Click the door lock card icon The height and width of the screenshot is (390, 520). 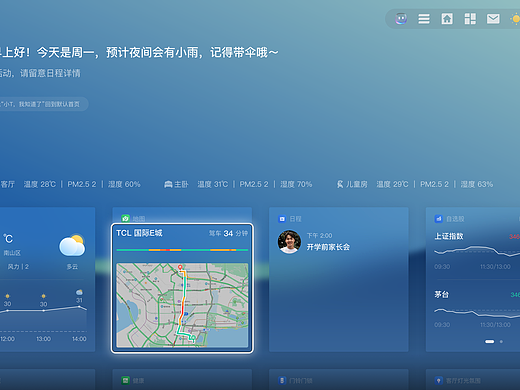[x=282, y=380]
